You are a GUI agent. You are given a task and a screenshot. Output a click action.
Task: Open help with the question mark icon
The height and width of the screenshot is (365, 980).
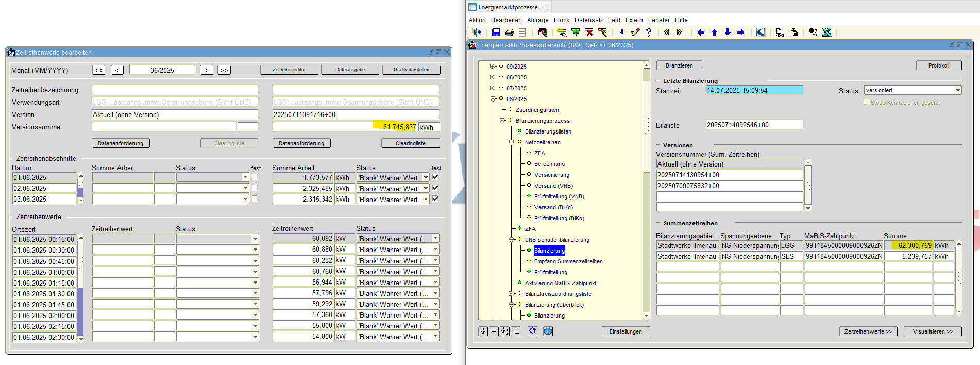pos(649,32)
